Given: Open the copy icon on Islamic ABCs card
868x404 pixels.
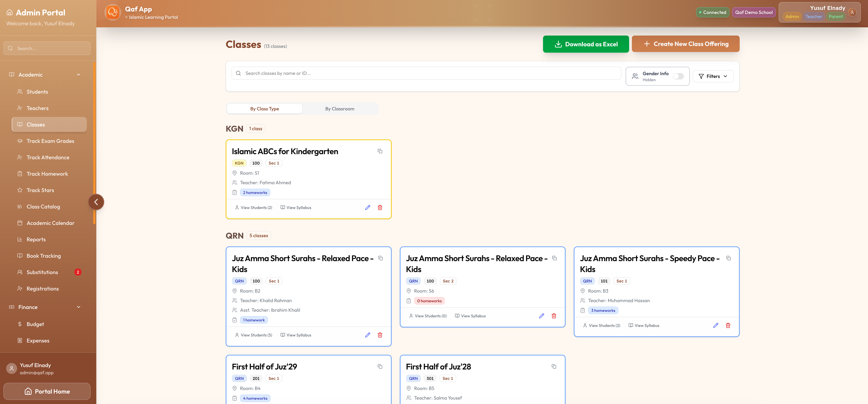Looking at the screenshot, I should pos(380,151).
